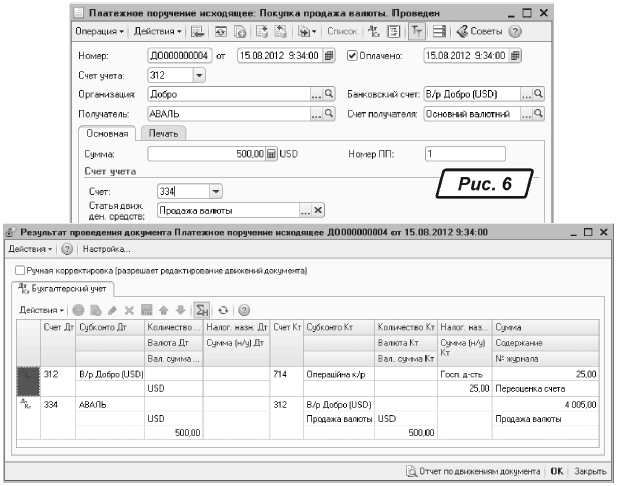Image resolution: width=617 pixels, height=486 pixels.
Task: Expand the Счет учета 312 dropdown
Action: point(198,75)
